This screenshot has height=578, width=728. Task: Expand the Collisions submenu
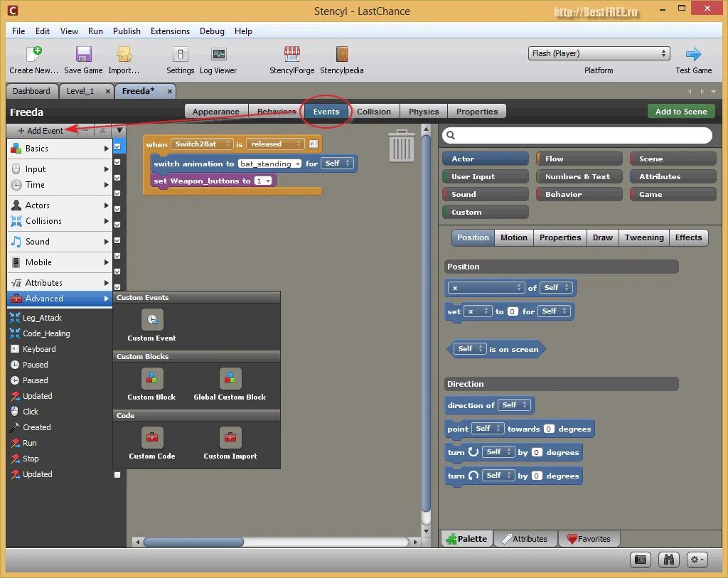click(107, 221)
